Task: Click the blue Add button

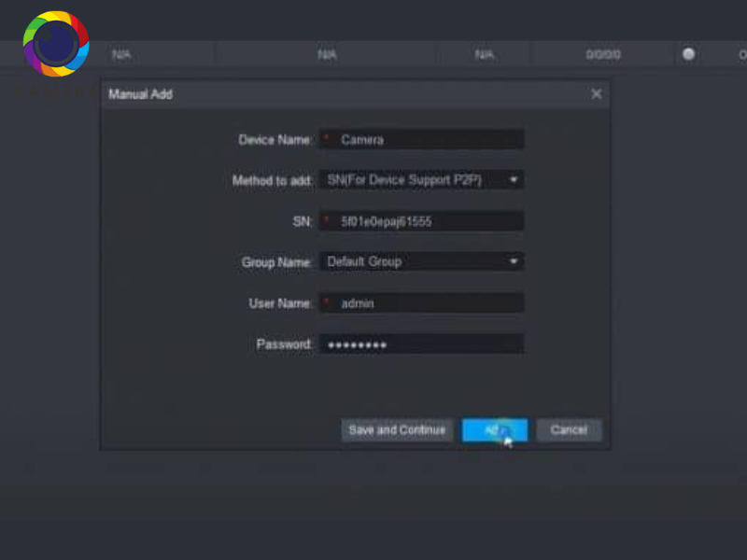Action: (494, 430)
